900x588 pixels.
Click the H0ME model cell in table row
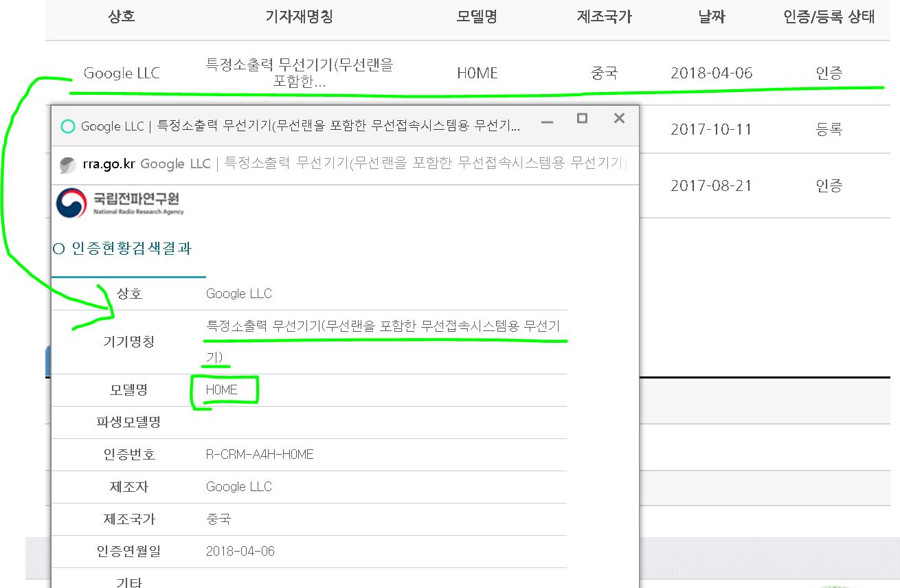(x=477, y=73)
